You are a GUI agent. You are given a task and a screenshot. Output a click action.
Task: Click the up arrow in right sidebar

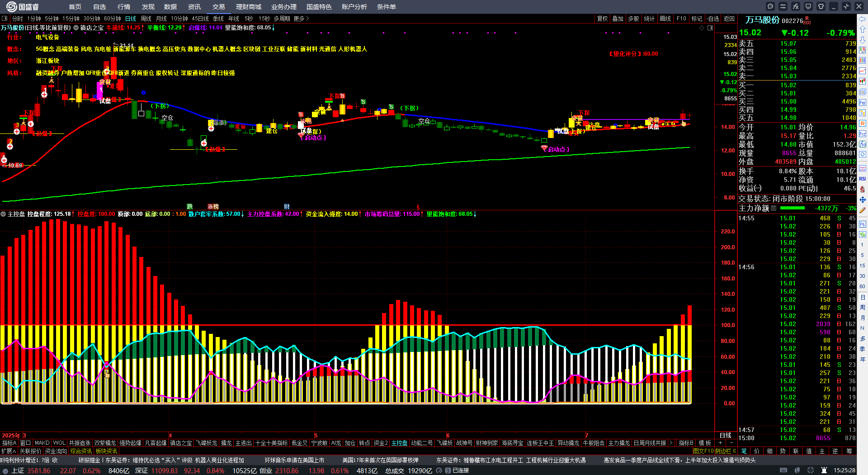pos(863,29)
